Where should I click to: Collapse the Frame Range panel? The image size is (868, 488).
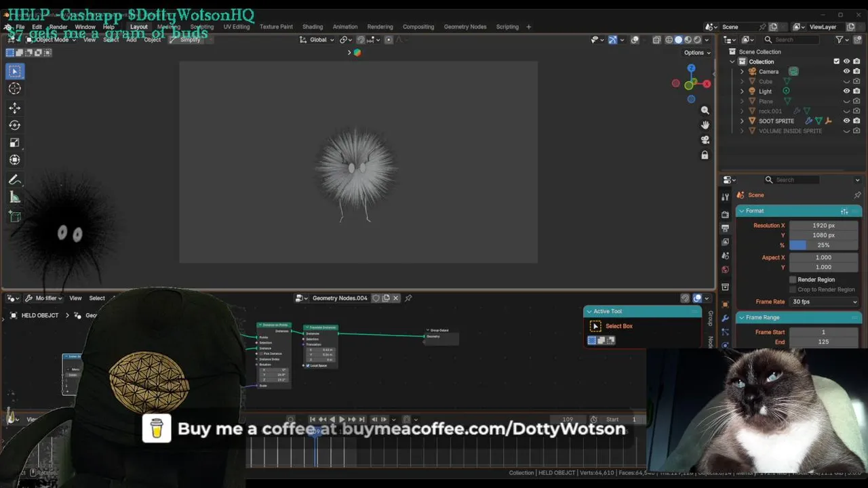click(x=742, y=318)
